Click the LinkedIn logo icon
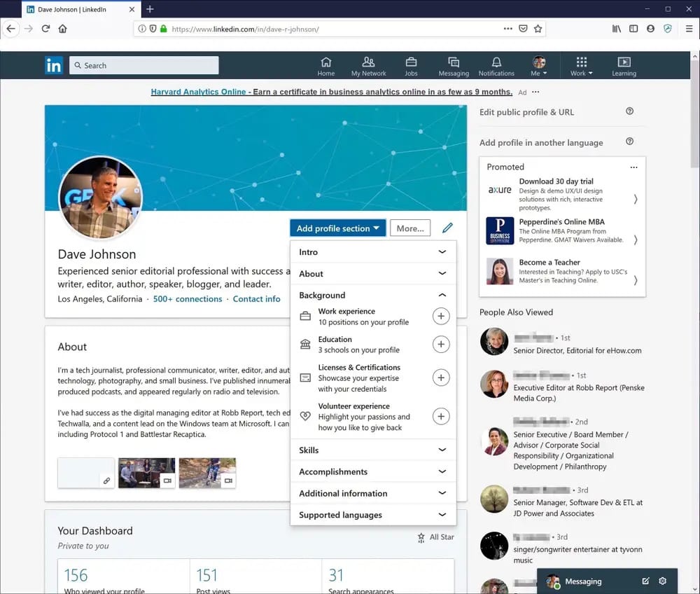Image resolution: width=700 pixels, height=594 pixels. pos(54,65)
